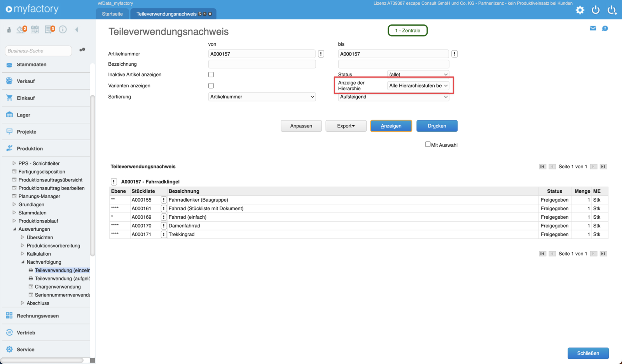Click the info button next to Artikelnummer bis
Image resolution: width=622 pixels, height=364 pixels.
click(x=454, y=54)
